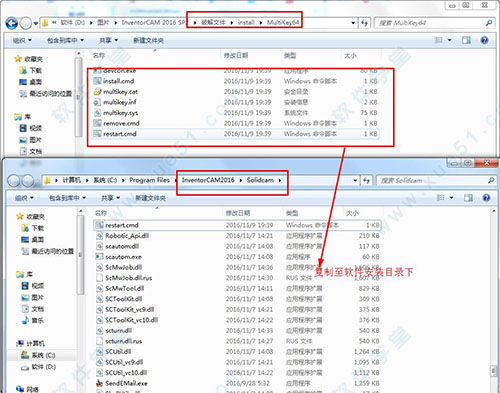Viewport: 500px width, 393px height.
Task: Sort by 修改日期 column in top window
Action: tap(236, 55)
